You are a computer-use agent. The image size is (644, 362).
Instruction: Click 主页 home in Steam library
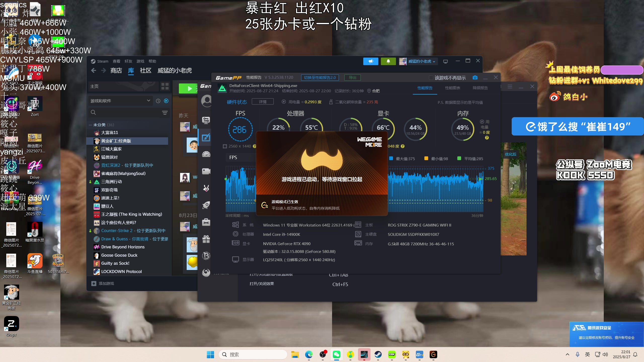pyautogui.click(x=123, y=86)
